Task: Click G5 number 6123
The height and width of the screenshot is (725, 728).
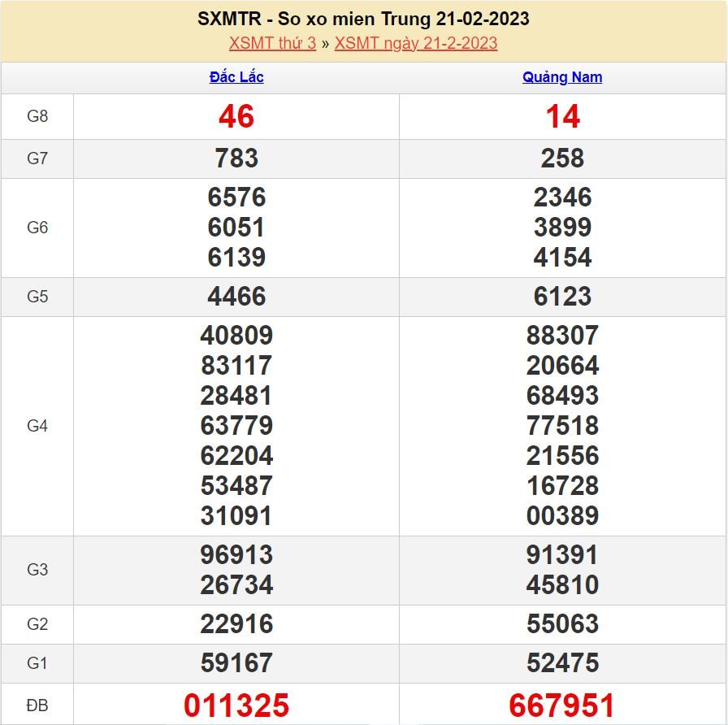Action: tap(562, 297)
